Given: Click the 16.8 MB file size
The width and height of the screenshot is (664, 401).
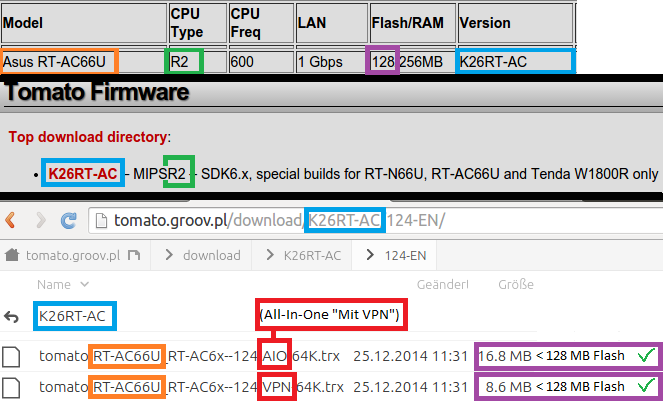Looking at the screenshot, I should click(505, 356).
